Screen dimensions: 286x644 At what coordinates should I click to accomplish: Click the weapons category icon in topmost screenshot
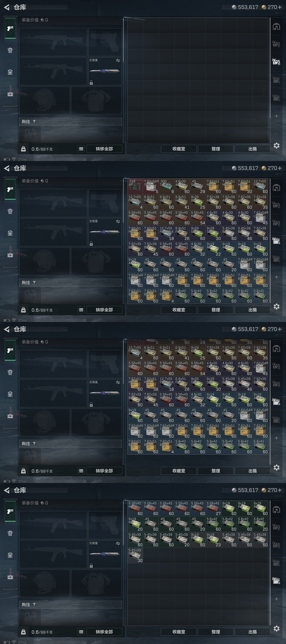10,28
